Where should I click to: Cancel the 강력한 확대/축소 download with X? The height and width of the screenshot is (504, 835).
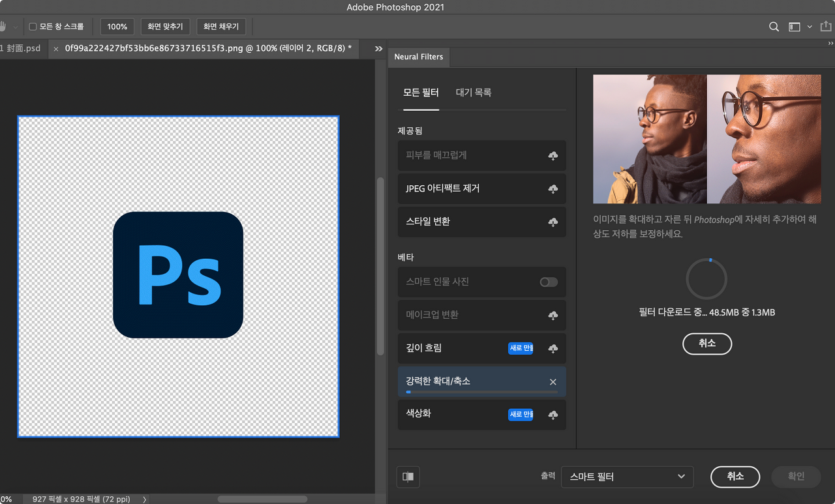(x=553, y=382)
